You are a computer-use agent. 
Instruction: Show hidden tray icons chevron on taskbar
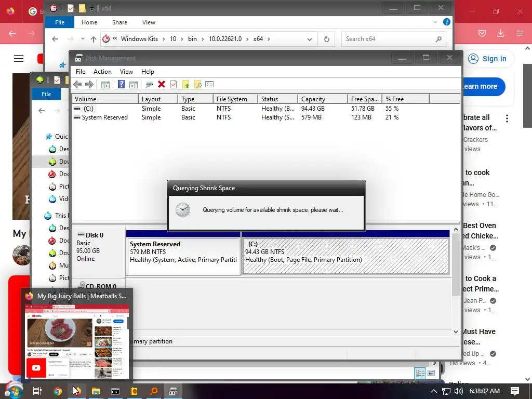pos(434,391)
